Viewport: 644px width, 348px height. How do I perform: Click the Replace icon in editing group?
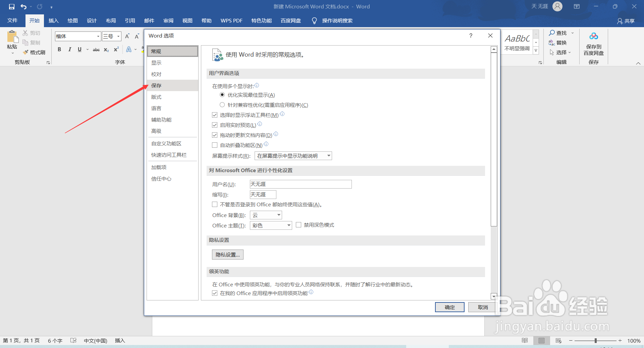click(552, 43)
